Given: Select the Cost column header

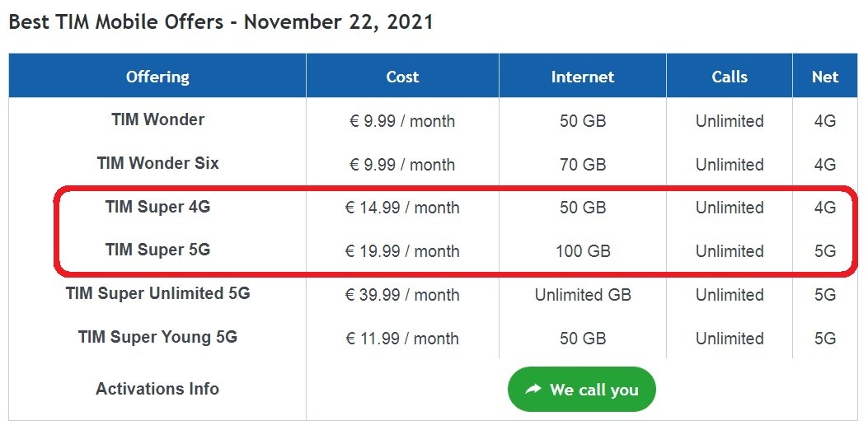Looking at the screenshot, I should pyautogui.click(x=402, y=77).
